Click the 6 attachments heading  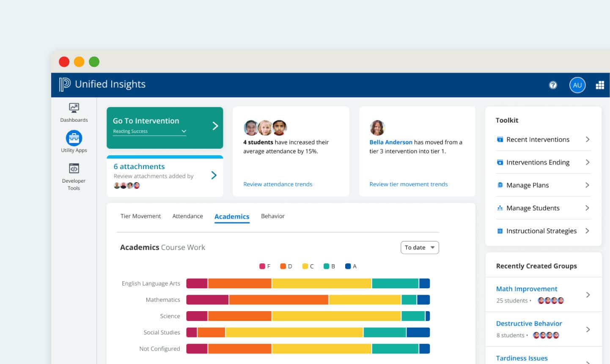click(x=139, y=167)
